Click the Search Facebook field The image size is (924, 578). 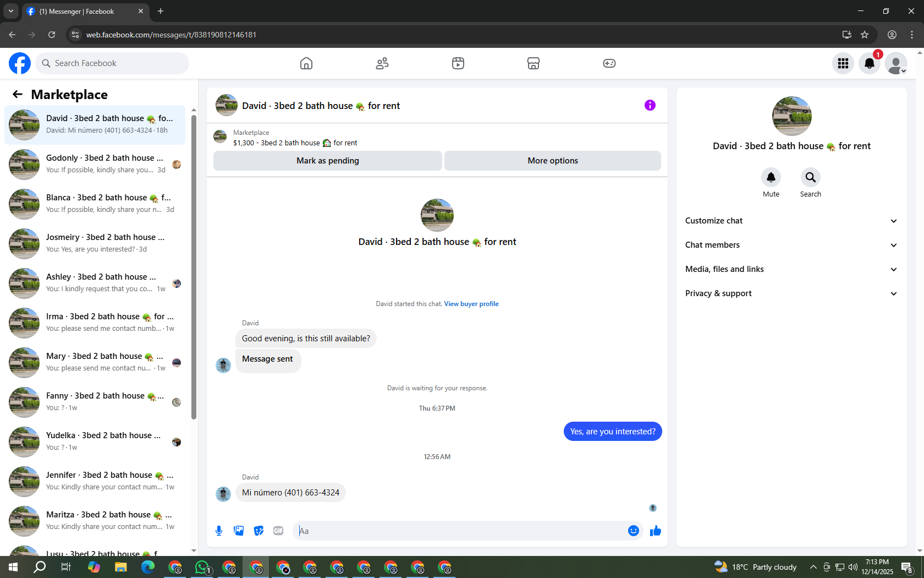point(112,63)
